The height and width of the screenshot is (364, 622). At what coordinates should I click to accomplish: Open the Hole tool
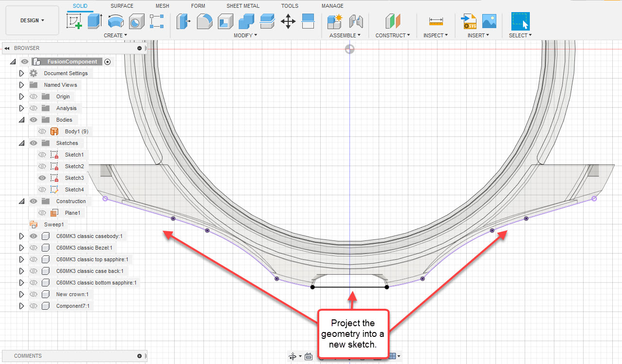(x=136, y=21)
